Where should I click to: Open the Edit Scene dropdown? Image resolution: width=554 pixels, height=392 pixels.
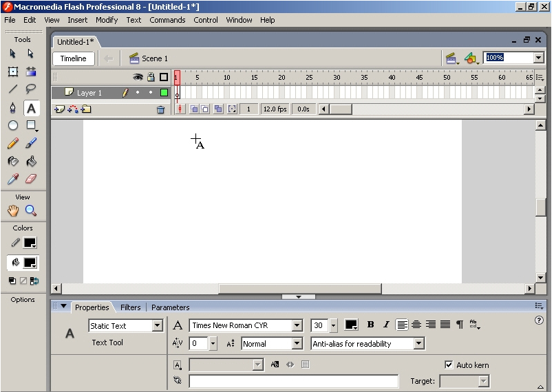pos(451,58)
